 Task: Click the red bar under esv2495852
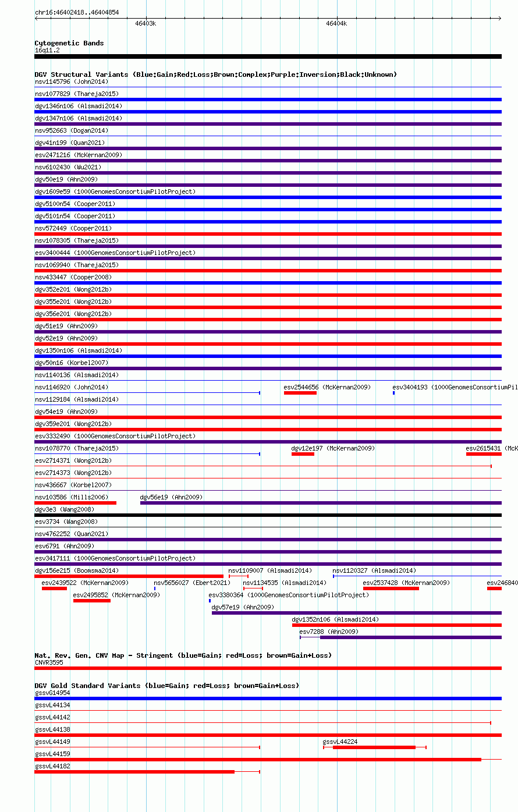coord(91,601)
